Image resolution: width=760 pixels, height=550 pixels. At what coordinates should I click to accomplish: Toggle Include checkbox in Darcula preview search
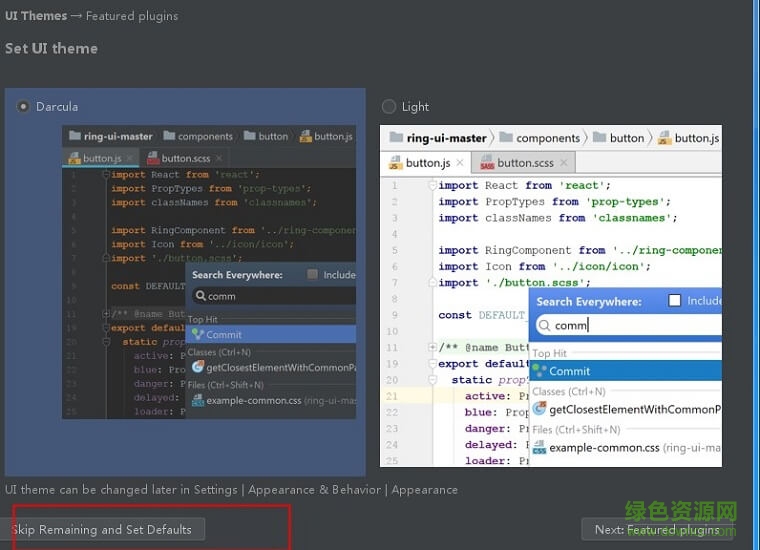point(313,274)
